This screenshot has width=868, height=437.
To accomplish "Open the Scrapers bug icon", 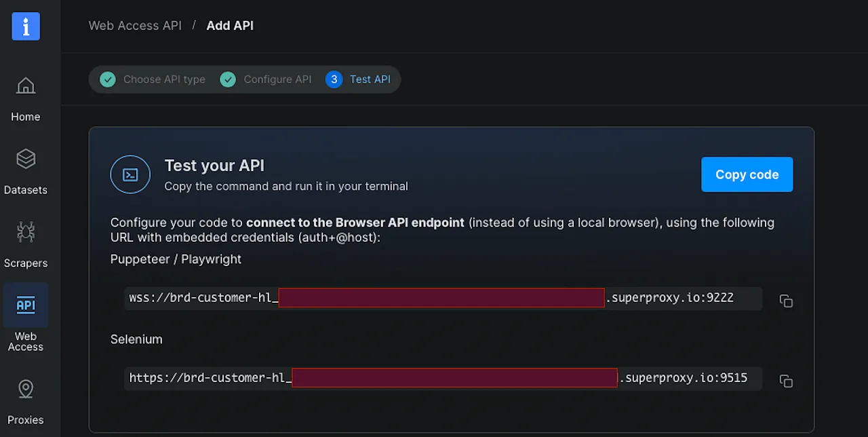I will (26, 232).
